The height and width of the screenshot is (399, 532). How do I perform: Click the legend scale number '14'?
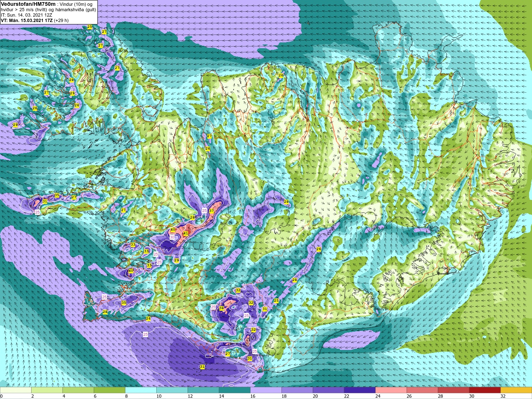tap(222, 396)
